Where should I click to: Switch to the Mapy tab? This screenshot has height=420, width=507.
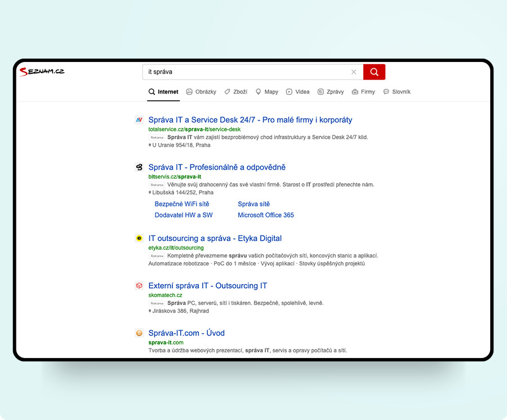click(267, 92)
